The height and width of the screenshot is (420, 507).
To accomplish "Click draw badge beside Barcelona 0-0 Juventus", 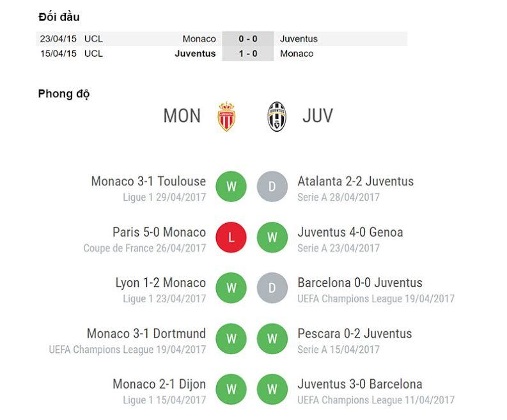I will tap(272, 288).
